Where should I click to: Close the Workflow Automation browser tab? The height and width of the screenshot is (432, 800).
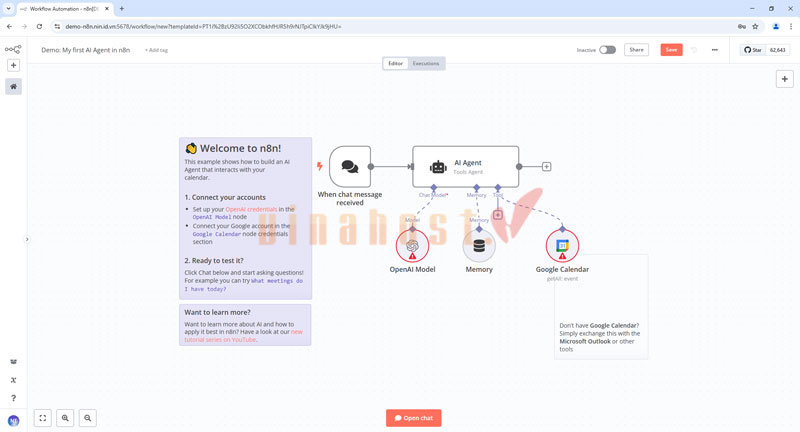point(107,9)
